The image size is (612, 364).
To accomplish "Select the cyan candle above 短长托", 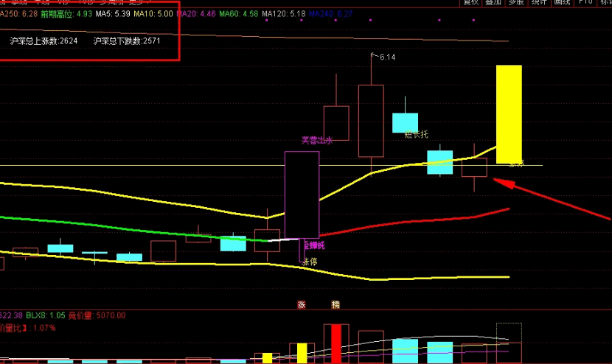I will point(405,122).
